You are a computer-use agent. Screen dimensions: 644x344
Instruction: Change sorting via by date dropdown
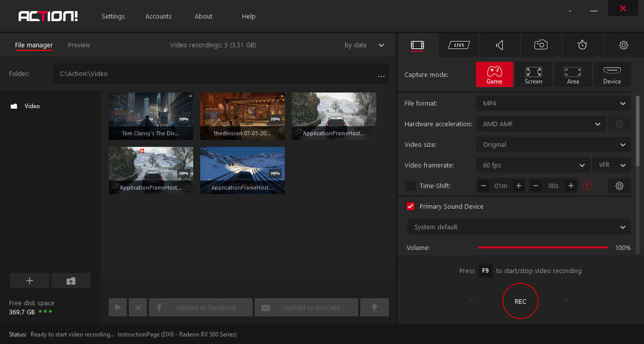click(364, 45)
